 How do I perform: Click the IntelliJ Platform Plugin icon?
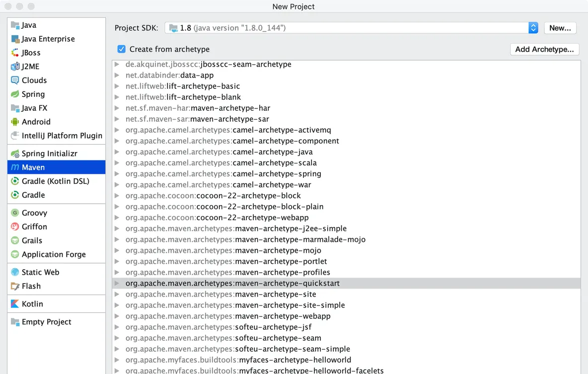click(x=15, y=136)
